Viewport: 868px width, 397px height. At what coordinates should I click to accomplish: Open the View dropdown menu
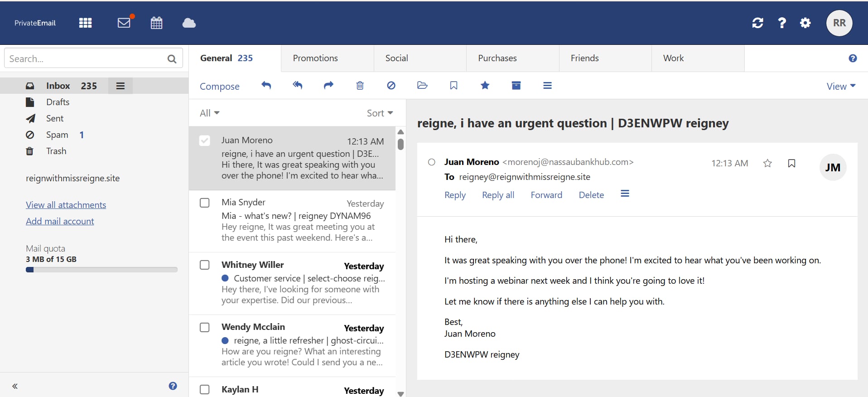(841, 86)
